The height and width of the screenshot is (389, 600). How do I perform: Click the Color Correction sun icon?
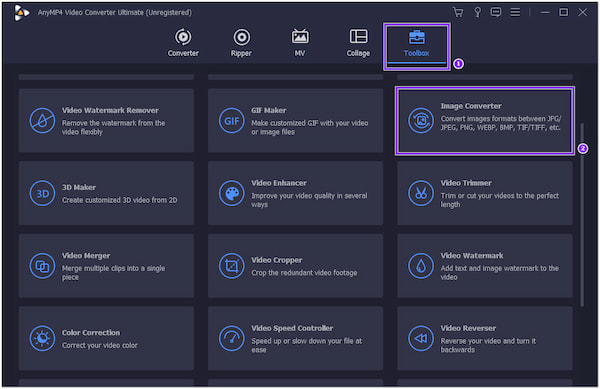42,339
